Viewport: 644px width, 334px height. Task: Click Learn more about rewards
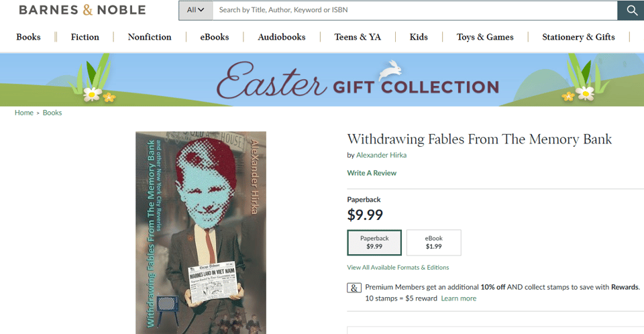click(459, 298)
